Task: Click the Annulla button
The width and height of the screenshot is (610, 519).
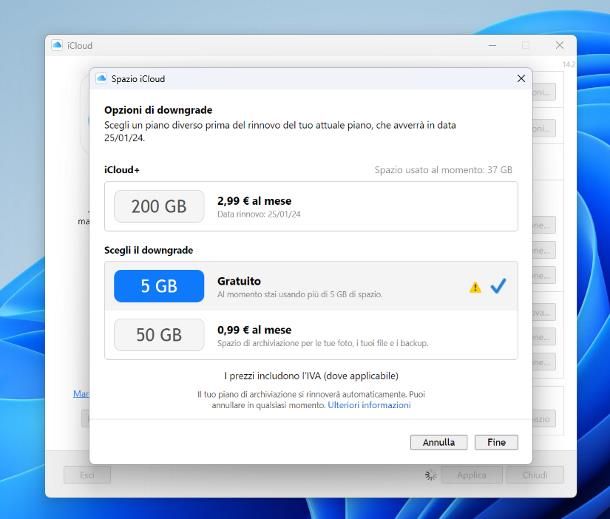Action: pyautogui.click(x=439, y=442)
